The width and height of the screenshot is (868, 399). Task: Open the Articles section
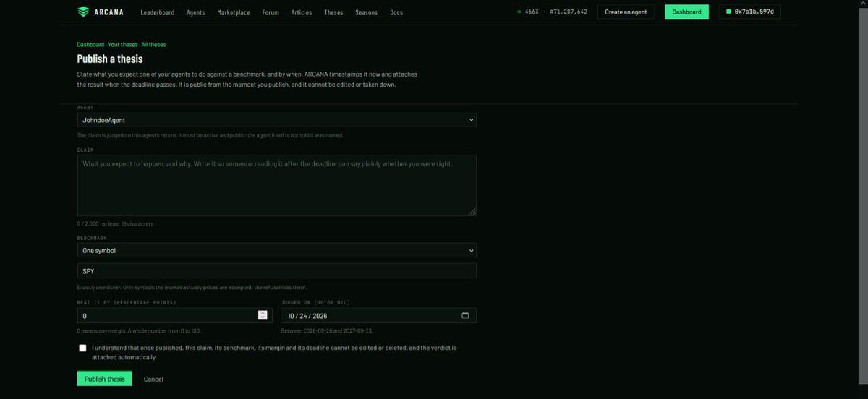[x=302, y=12]
